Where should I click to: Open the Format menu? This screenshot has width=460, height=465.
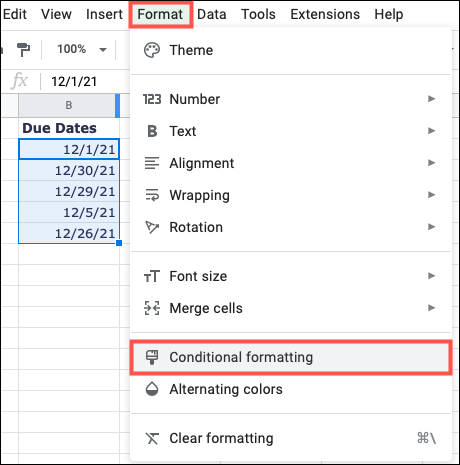160,14
